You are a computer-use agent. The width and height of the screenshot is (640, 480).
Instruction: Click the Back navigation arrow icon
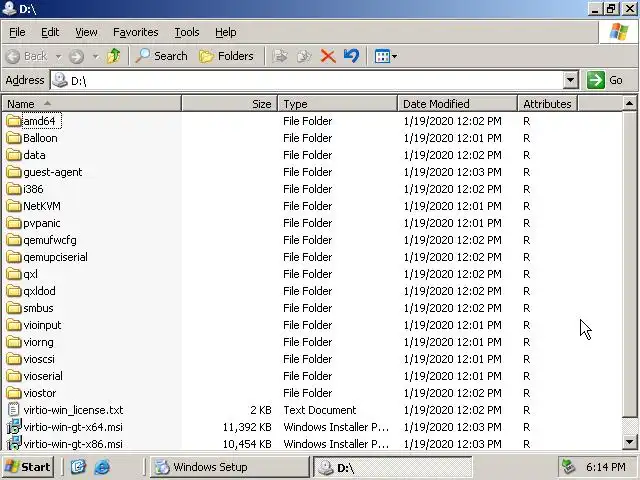pyautogui.click(x=13, y=56)
